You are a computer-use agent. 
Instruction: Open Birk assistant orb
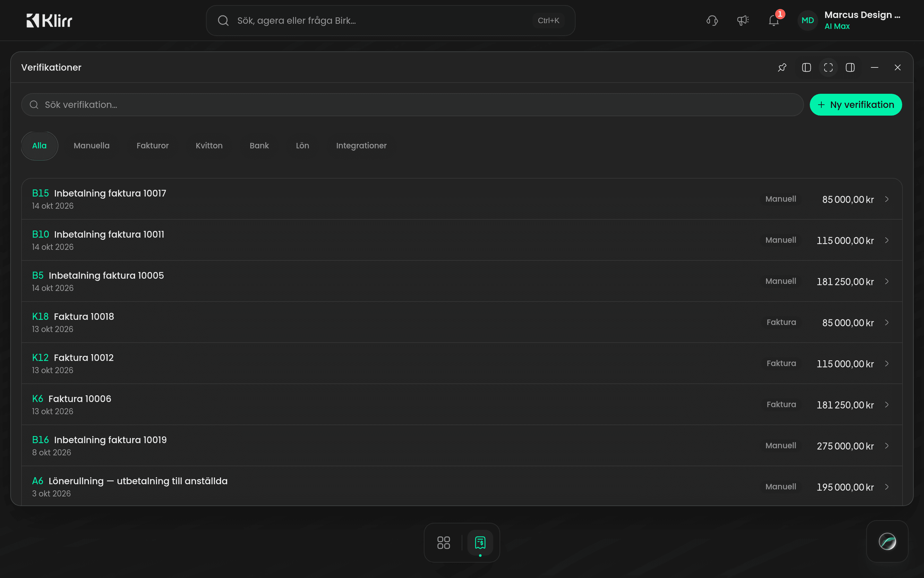click(887, 541)
